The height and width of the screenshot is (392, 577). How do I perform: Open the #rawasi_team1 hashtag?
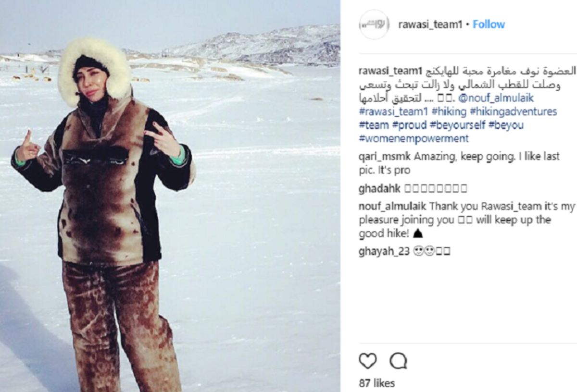[393, 112]
